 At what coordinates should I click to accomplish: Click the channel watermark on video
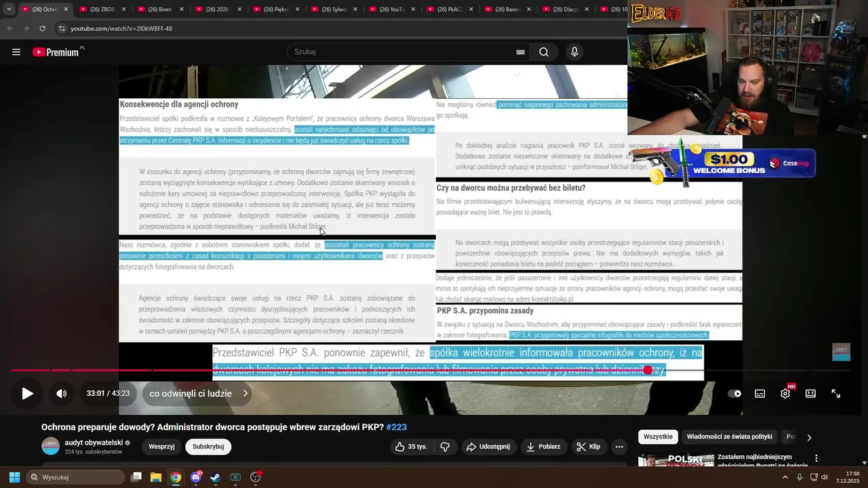click(x=841, y=352)
